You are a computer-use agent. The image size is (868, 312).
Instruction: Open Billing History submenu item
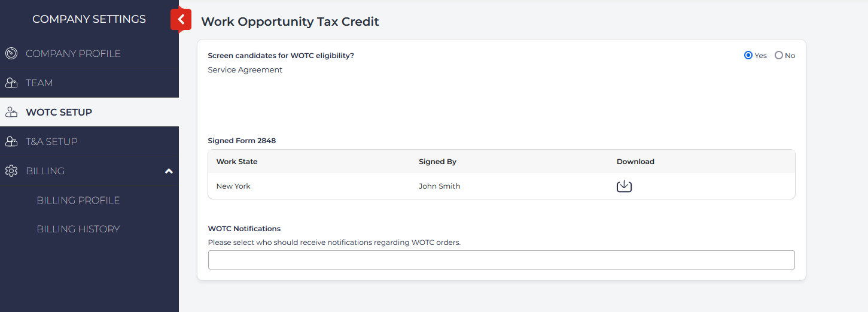coord(78,229)
